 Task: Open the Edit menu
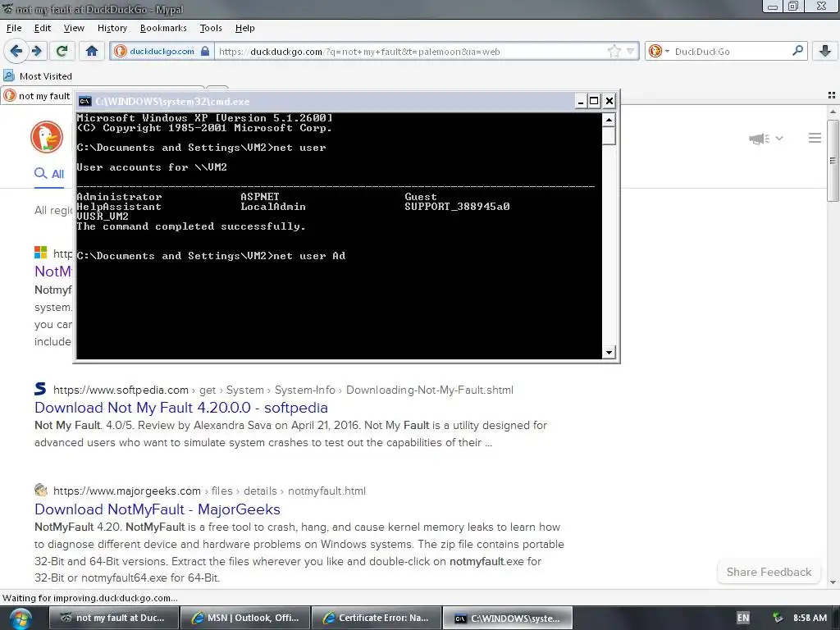point(43,28)
